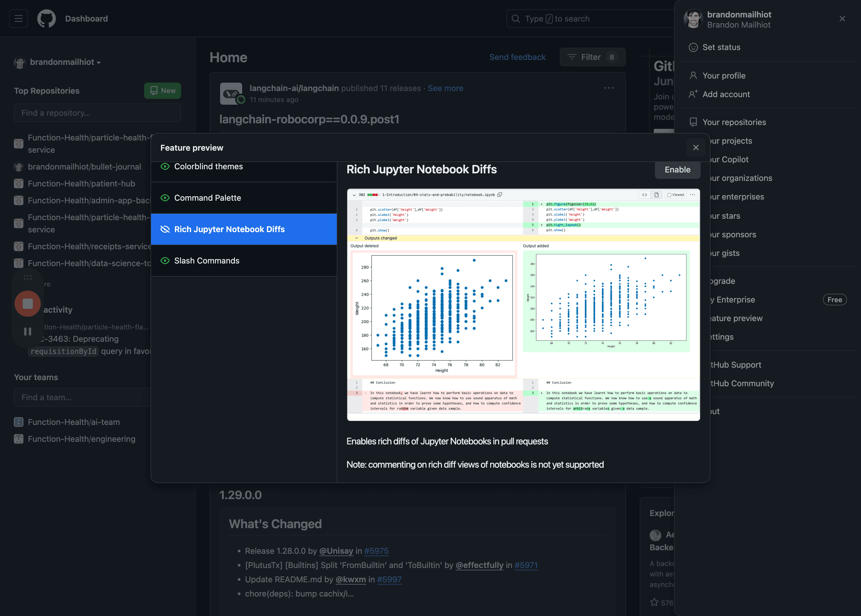Open pull request #5975 link
Screen dimensions: 861x616
pos(376,551)
